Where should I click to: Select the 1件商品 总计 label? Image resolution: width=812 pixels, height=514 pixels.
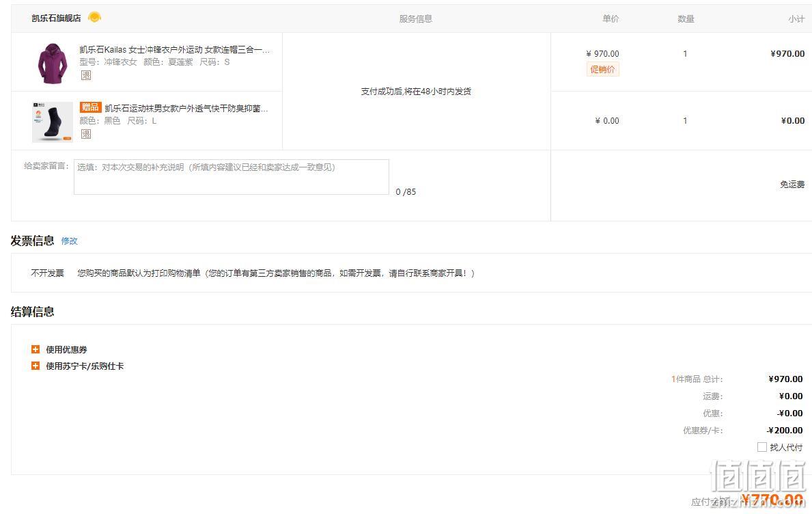(697, 379)
